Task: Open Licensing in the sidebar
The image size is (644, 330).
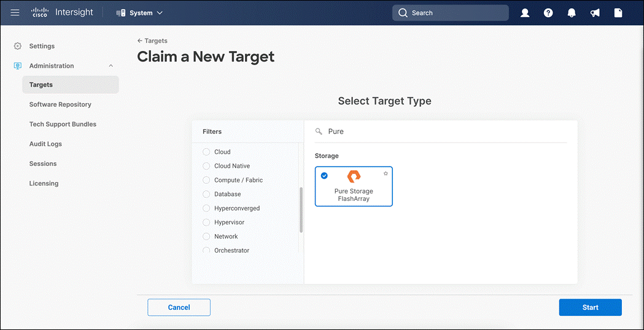Action: coord(44,183)
